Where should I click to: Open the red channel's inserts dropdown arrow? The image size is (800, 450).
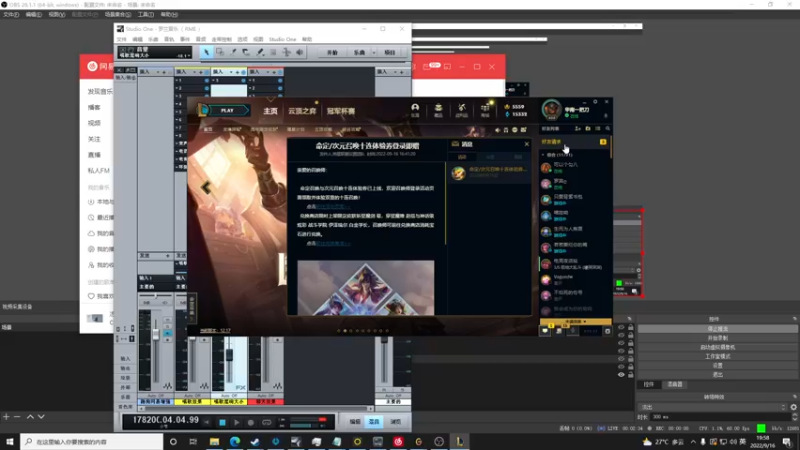[x=268, y=72]
